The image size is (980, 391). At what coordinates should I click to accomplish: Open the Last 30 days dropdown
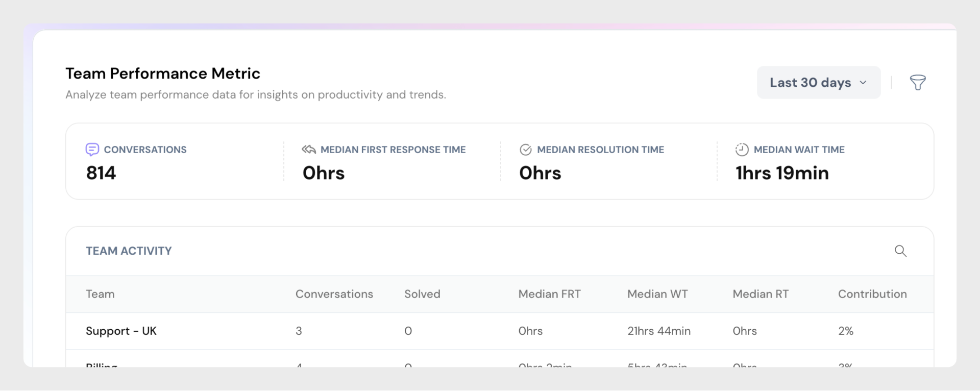[818, 82]
